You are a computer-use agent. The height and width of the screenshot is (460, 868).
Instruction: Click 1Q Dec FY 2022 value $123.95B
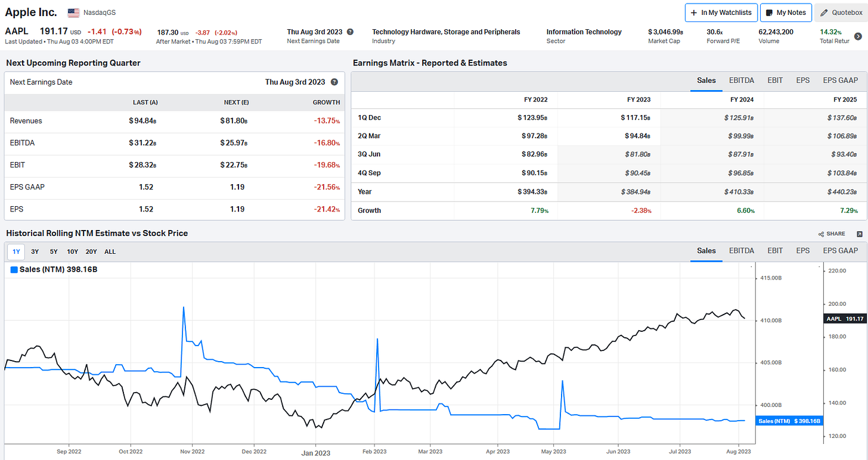pyautogui.click(x=532, y=117)
